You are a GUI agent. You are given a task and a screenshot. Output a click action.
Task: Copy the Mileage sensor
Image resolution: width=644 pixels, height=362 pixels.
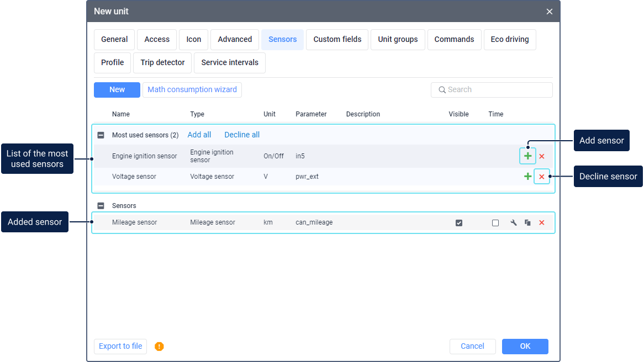click(527, 223)
